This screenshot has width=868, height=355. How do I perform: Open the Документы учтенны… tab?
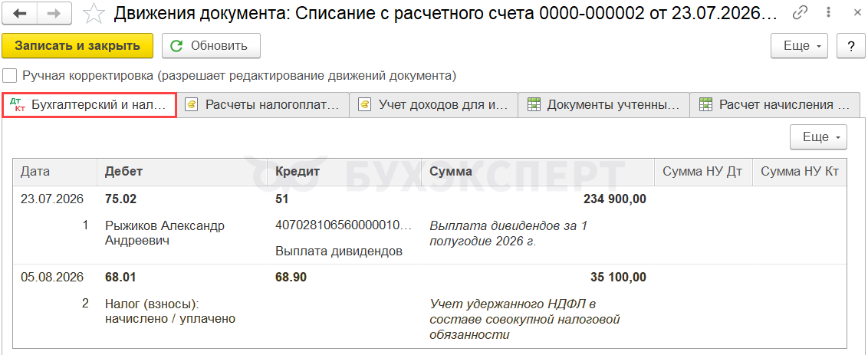click(604, 105)
